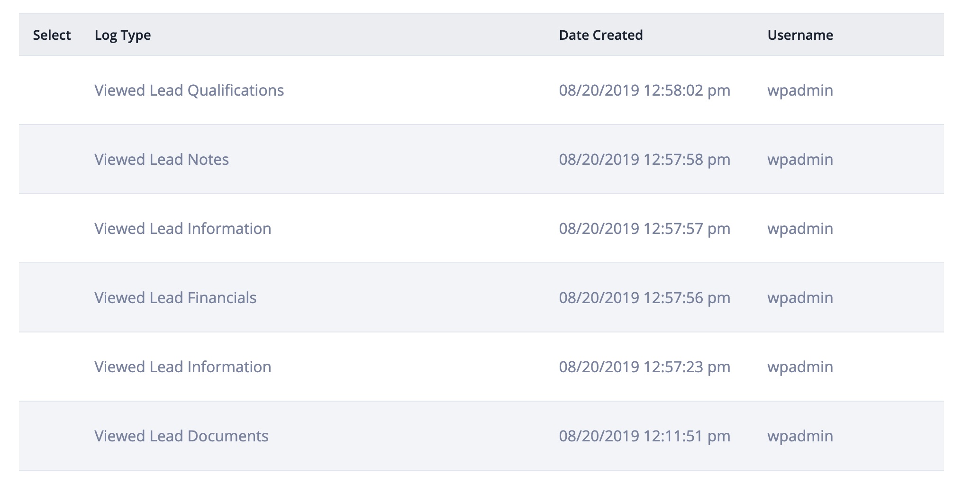Click wpadmin in the Viewed Lead Notes row

point(800,160)
